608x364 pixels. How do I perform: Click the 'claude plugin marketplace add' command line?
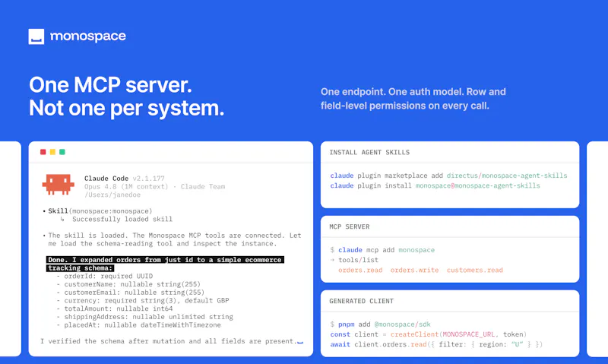point(448,176)
